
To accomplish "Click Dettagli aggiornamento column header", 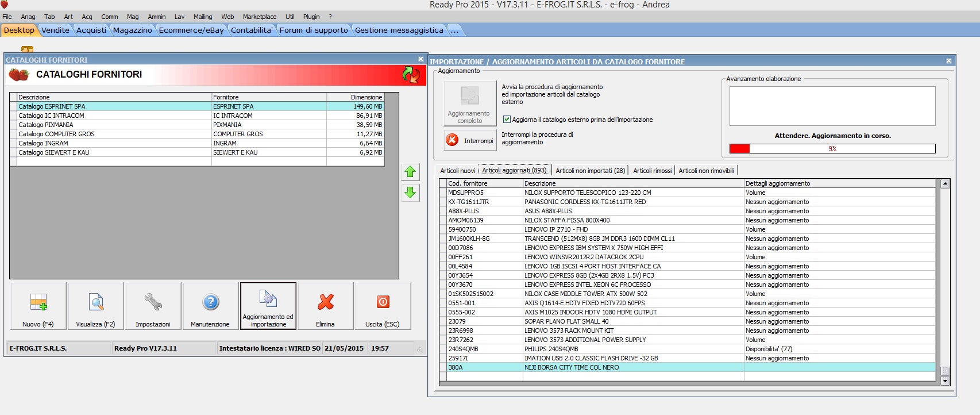I will click(839, 183).
